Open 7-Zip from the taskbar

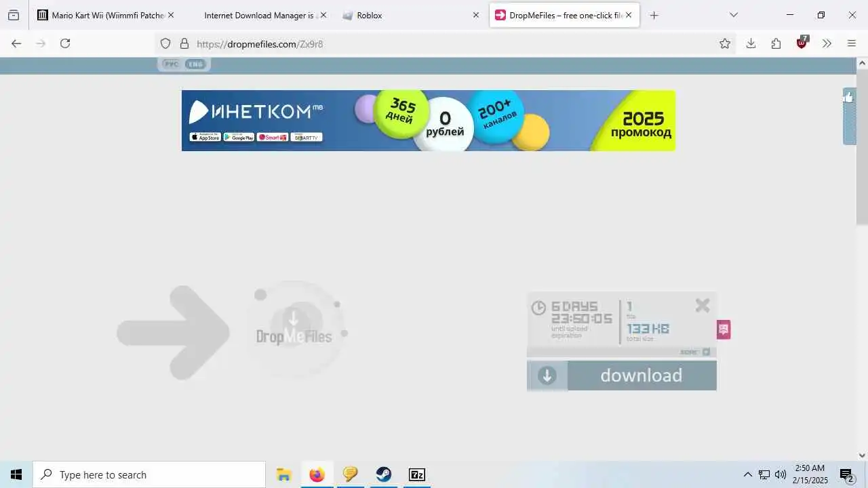417,474
